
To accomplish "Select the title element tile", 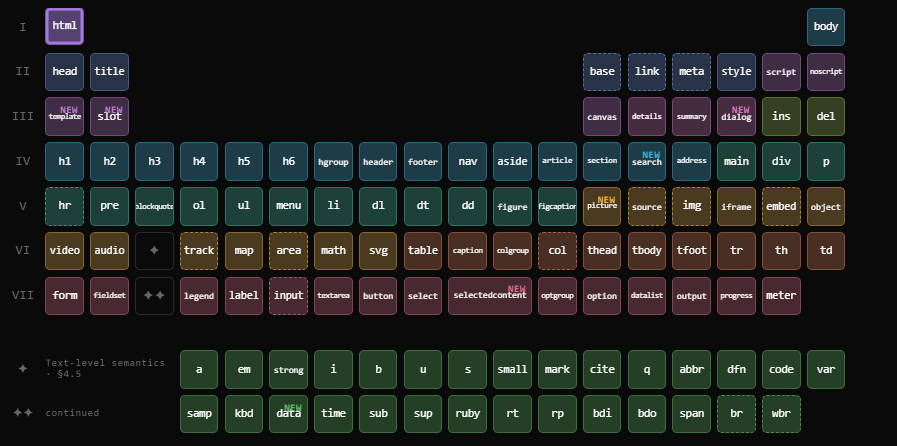I will [x=109, y=72].
